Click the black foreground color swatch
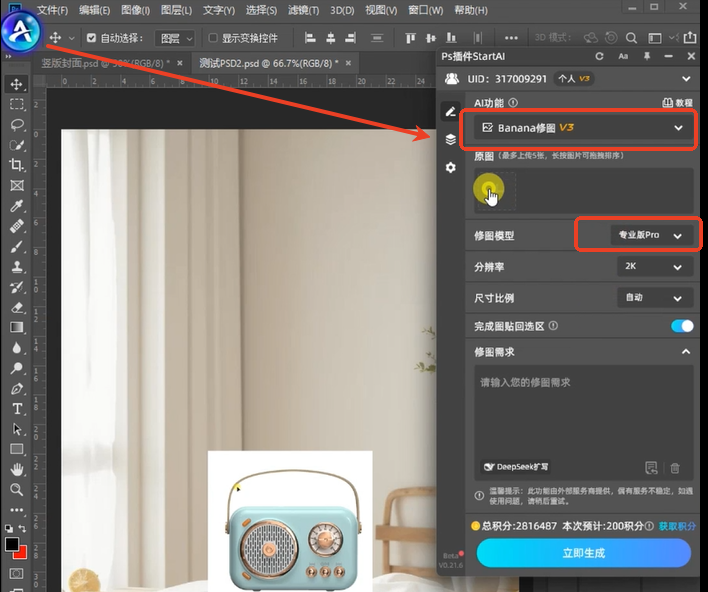This screenshot has height=592, width=708. [12, 544]
